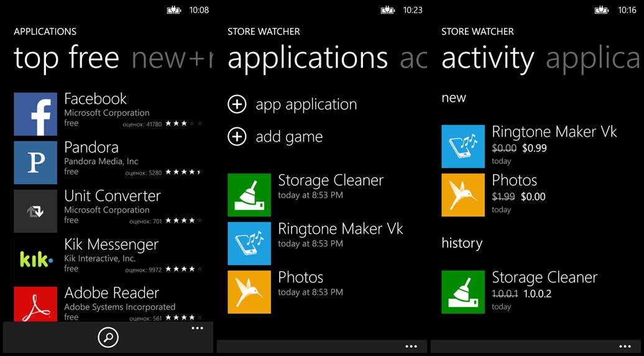
Task: Expand the ellipsis menu on applications screen
Action: pyautogui.click(x=411, y=346)
